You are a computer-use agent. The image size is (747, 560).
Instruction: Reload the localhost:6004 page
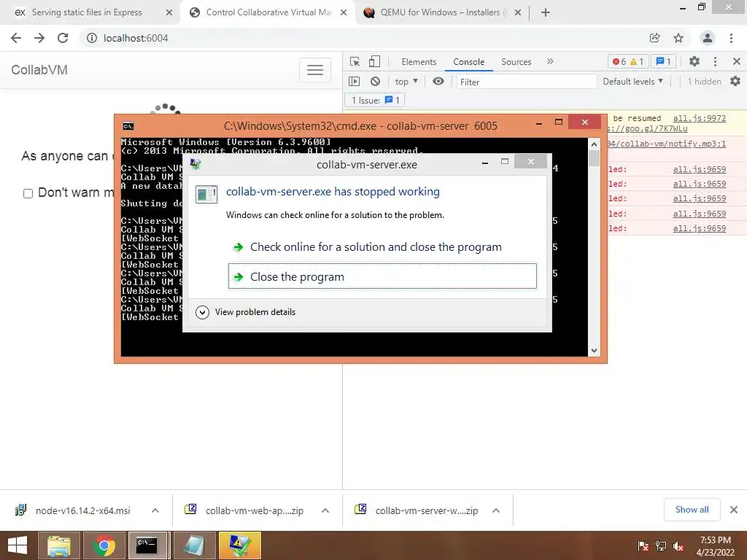pos(63,38)
